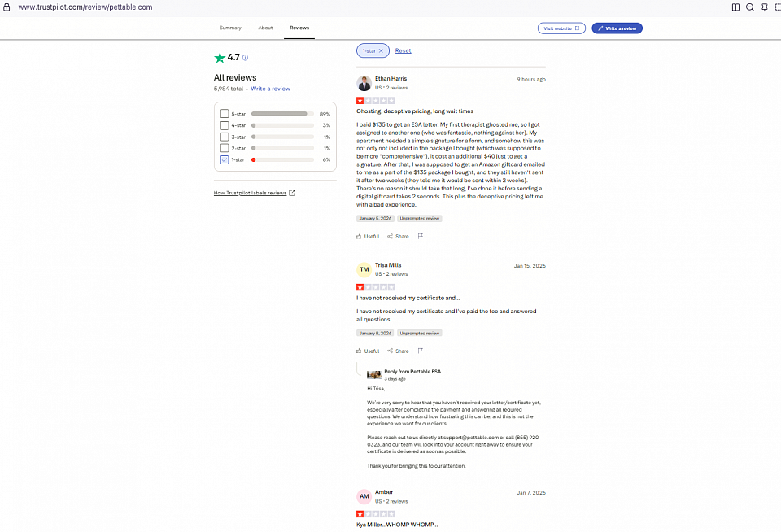Click the Visit website button
The width and height of the screenshot is (781, 532).
[x=561, y=28]
